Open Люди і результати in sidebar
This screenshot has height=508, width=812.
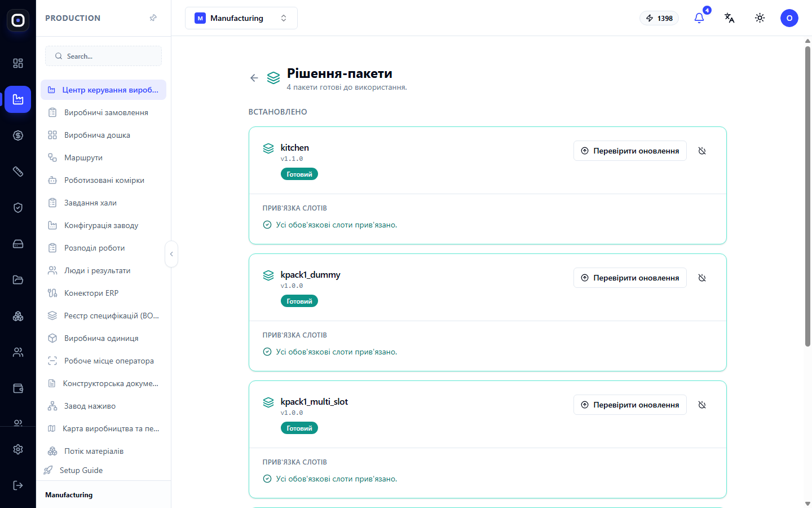click(103, 270)
